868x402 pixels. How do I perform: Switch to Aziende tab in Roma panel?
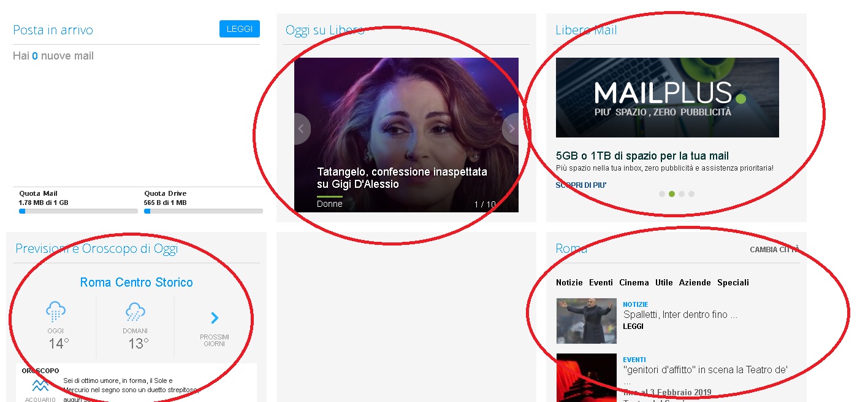pyautogui.click(x=695, y=283)
